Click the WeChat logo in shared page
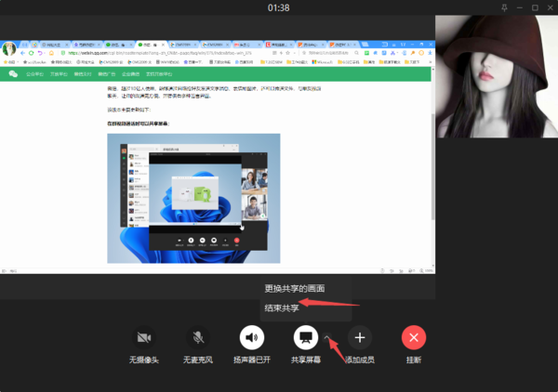Viewport: 558px width, 392px height. 13,73
